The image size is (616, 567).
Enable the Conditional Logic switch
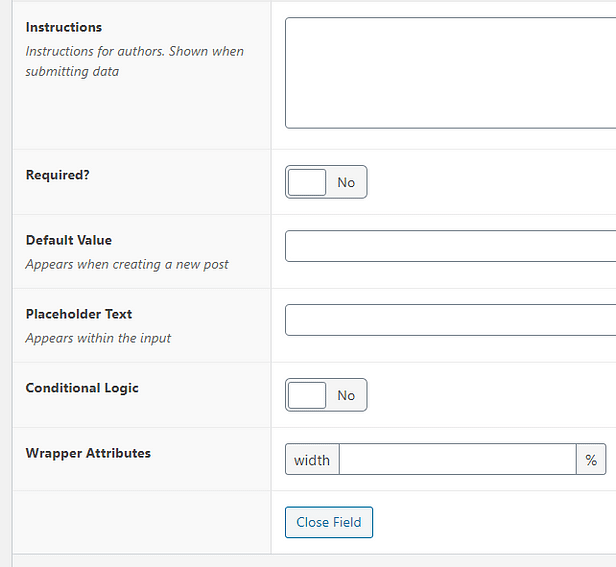[326, 395]
